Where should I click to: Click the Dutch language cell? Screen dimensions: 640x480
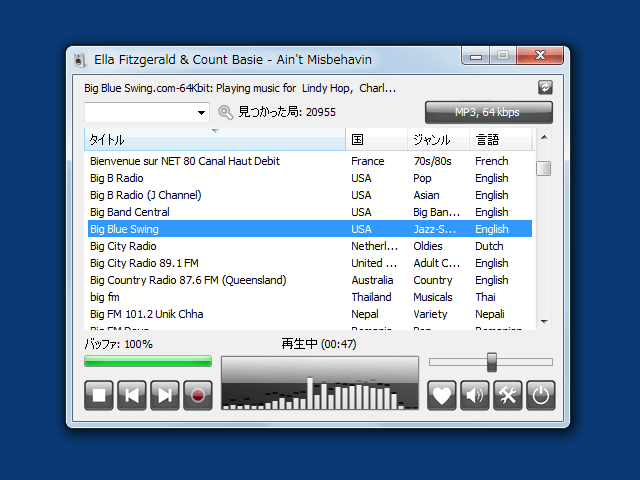[489, 246]
